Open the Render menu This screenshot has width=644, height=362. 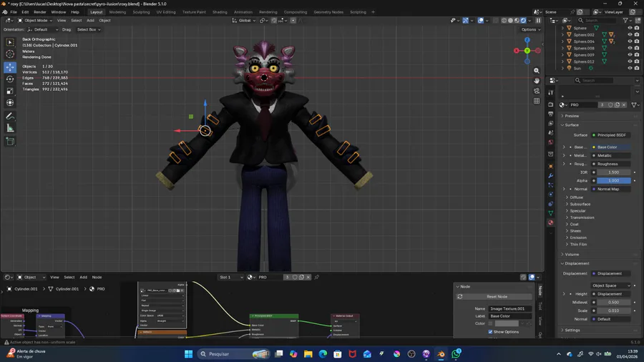point(40,12)
